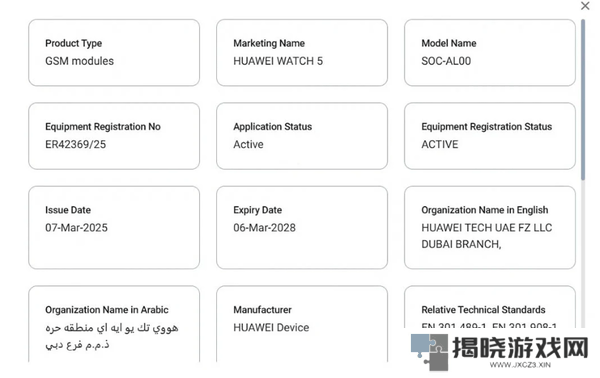
Task: Click the 'ACTIVE' registration status value
Action: click(440, 144)
